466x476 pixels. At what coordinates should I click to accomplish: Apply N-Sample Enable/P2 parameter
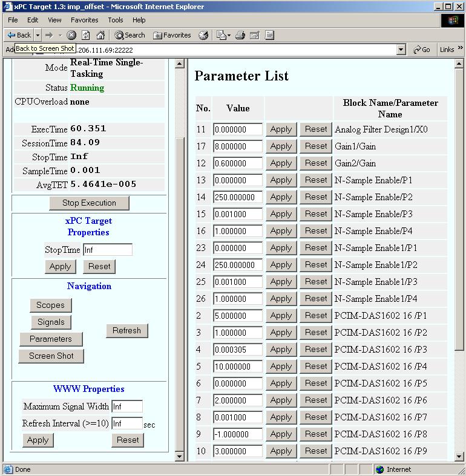(x=281, y=197)
